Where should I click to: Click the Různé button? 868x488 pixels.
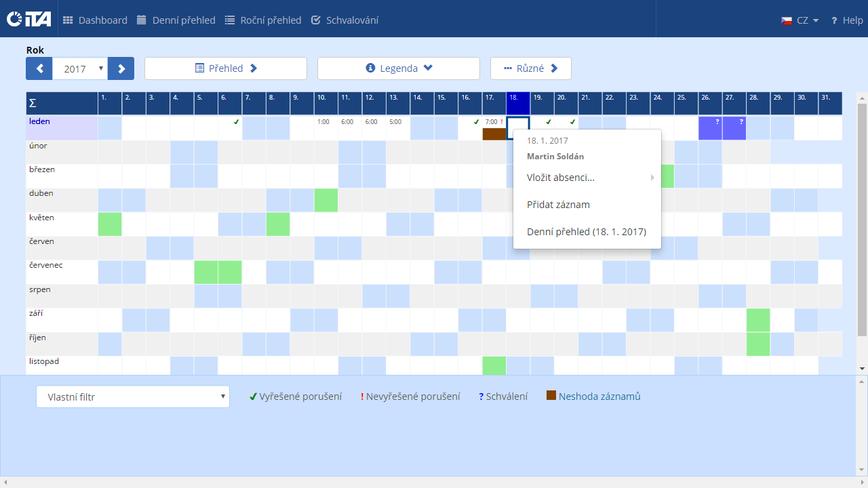click(x=530, y=68)
